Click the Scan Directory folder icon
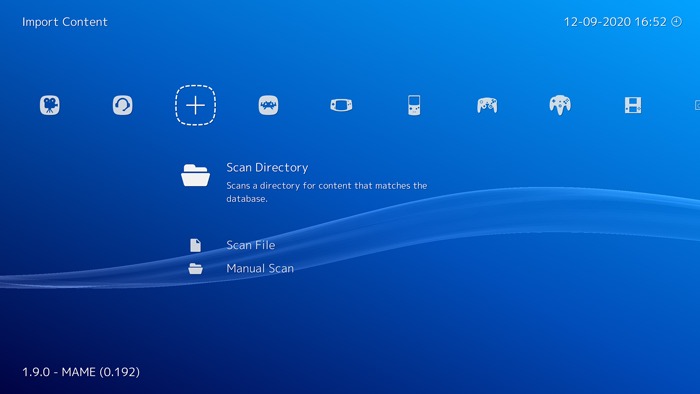Image resolution: width=700 pixels, height=394 pixels. point(196,175)
